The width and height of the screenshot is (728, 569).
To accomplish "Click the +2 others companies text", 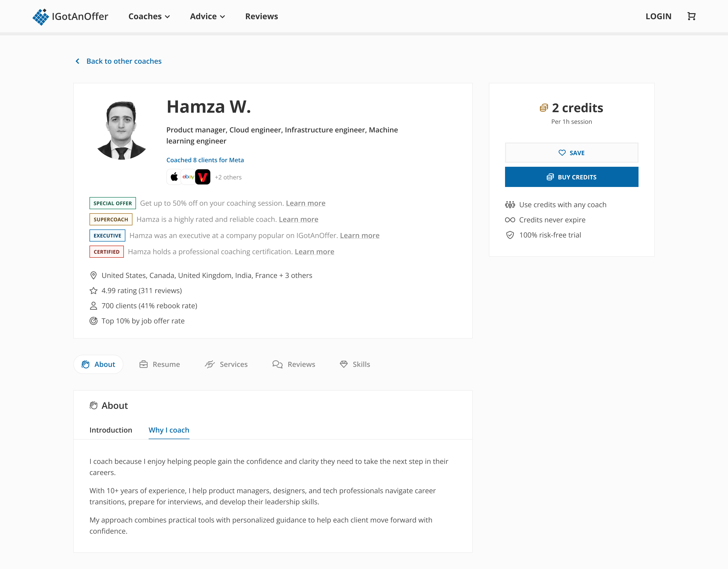I will (228, 177).
